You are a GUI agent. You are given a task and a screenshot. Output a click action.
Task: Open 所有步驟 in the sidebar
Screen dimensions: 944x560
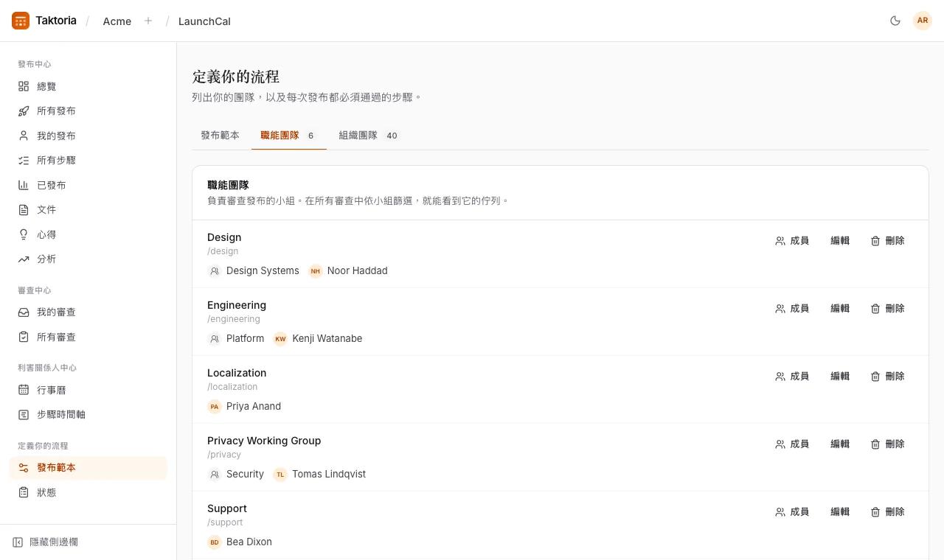coord(88,161)
